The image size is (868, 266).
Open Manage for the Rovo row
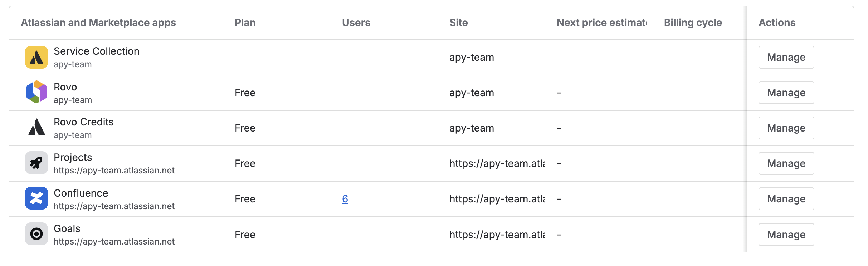click(786, 93)
